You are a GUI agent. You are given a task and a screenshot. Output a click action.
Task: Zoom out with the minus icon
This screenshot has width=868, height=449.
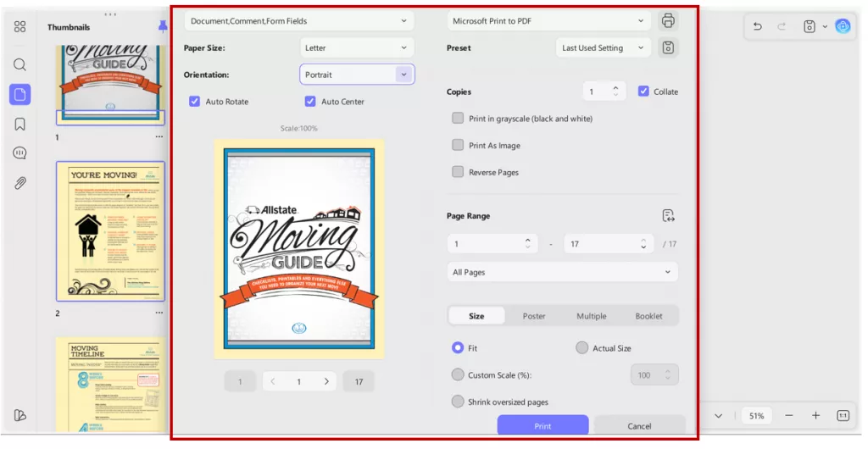click(789, 416)
